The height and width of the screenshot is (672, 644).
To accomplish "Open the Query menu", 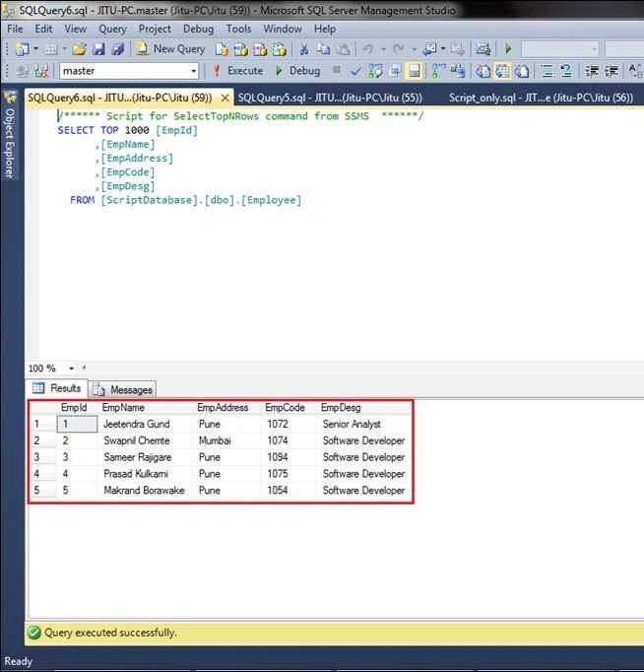I will pos(112,30).
